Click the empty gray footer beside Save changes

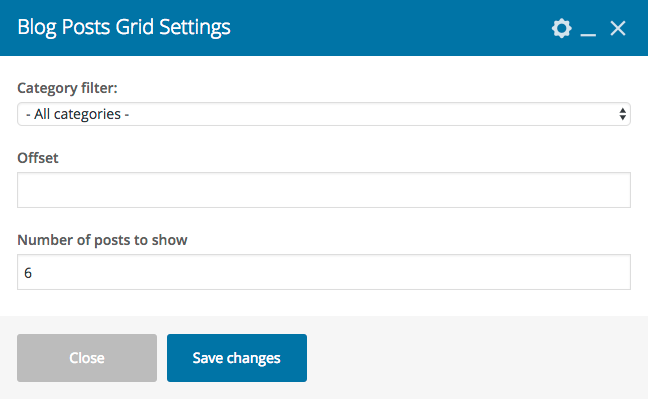pos(475,358)
